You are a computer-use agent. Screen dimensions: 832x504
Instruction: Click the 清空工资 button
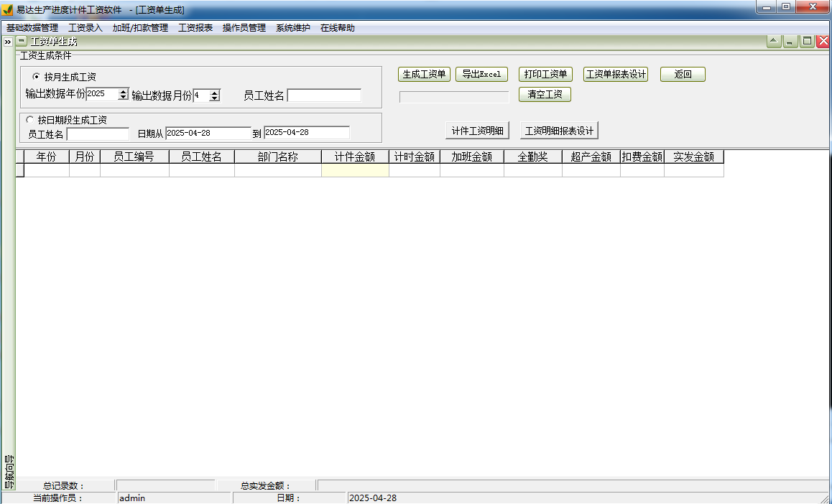coord(545,94)
